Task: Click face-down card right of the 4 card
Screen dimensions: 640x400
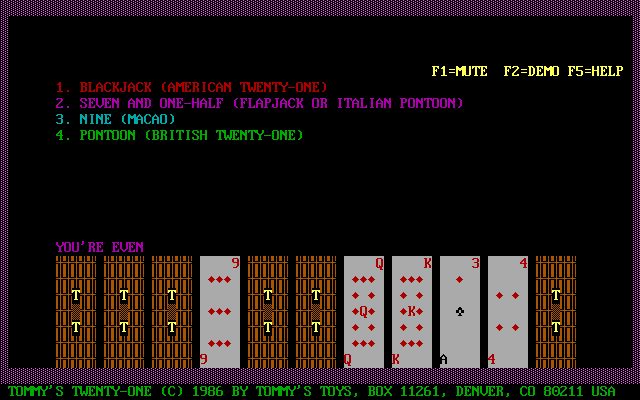Action: click(x=556, y=312)
